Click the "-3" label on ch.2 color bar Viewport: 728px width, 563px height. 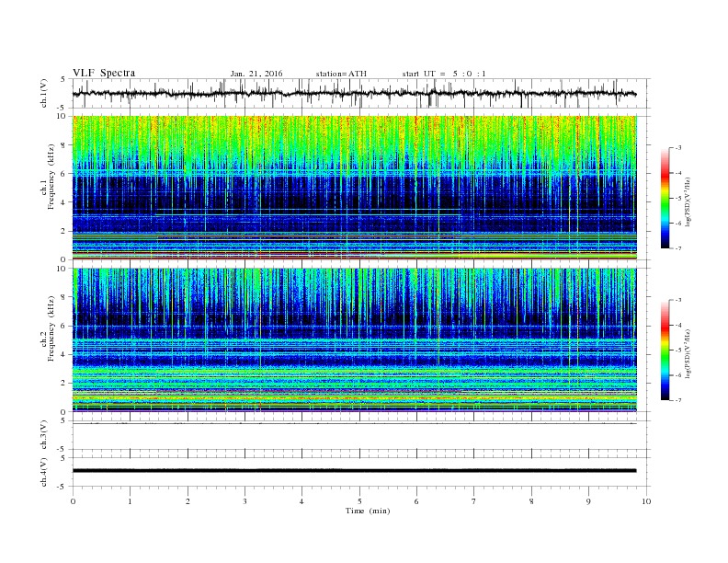pos(678,300)
